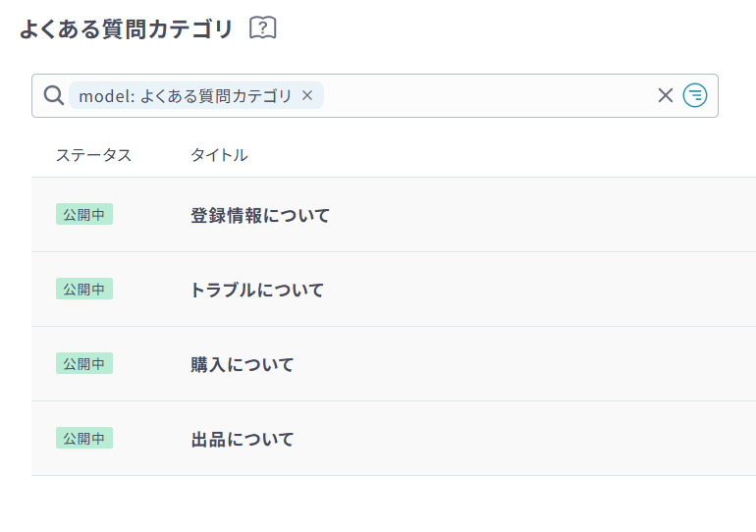Click 公開中 status badge for 購入について
Screen dimensions: 756x532
(x=84, y=363)
